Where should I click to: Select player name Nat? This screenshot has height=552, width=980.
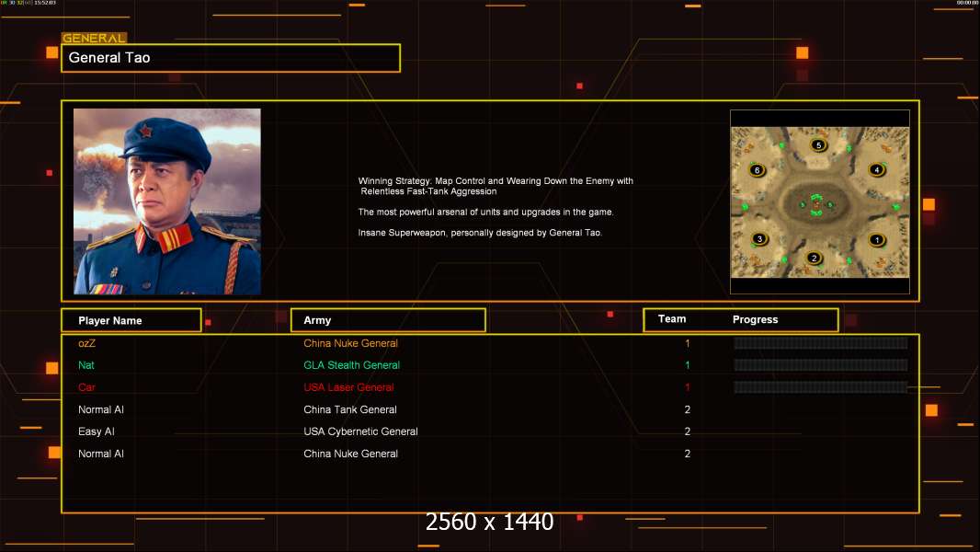(86, 365)
